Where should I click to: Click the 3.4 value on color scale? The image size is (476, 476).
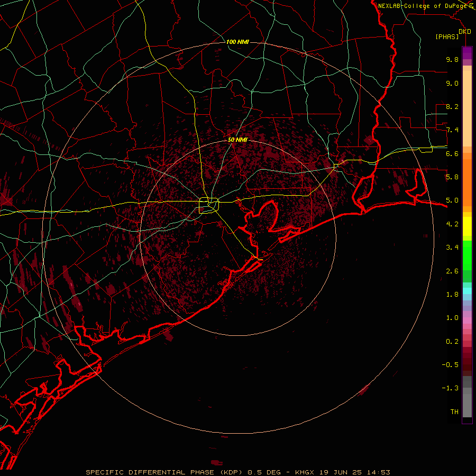coord(452,248)
